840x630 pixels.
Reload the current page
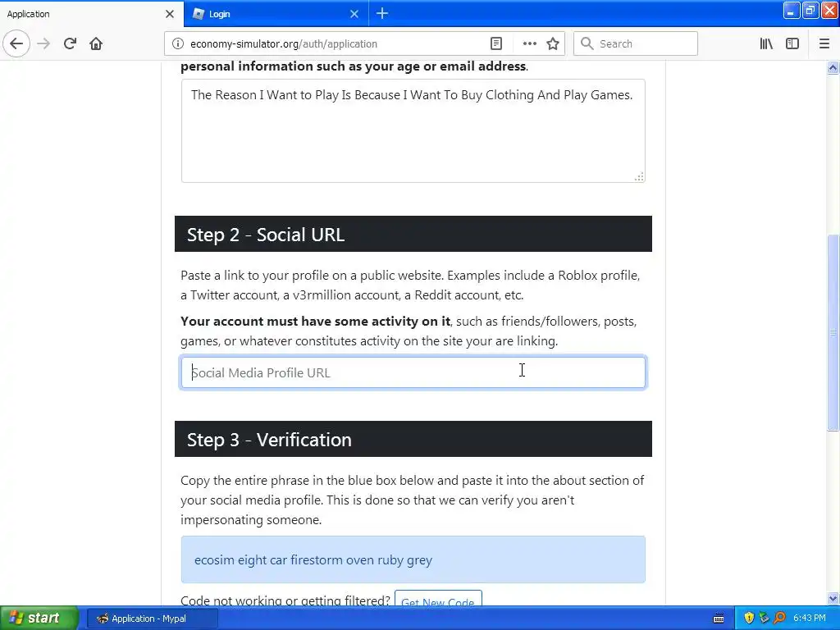[x=70, y=43]
